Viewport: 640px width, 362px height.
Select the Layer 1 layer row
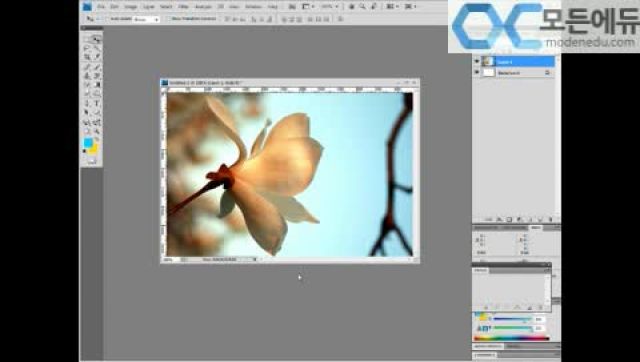(x=514, y=62)
